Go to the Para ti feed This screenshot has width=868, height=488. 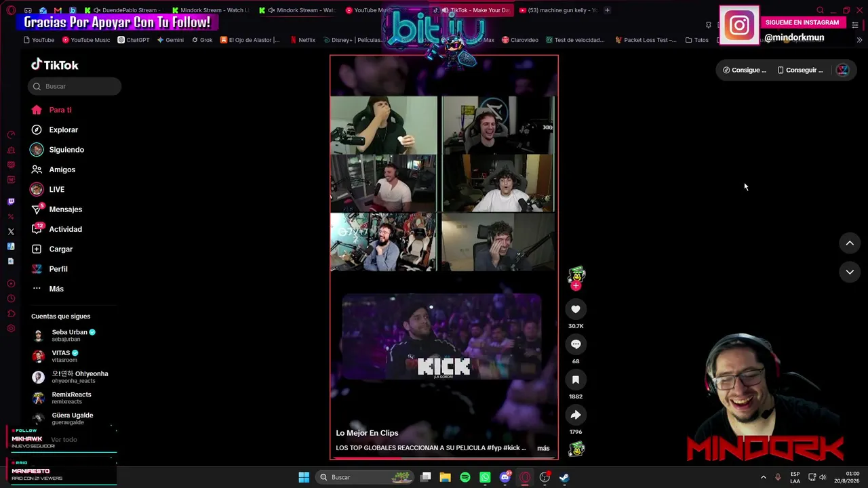52,110
